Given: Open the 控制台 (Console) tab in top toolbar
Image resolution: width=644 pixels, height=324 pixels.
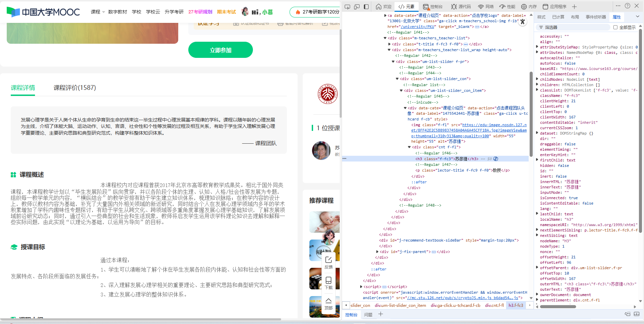Looking at the screenshot, I should (x=433, y=6).
